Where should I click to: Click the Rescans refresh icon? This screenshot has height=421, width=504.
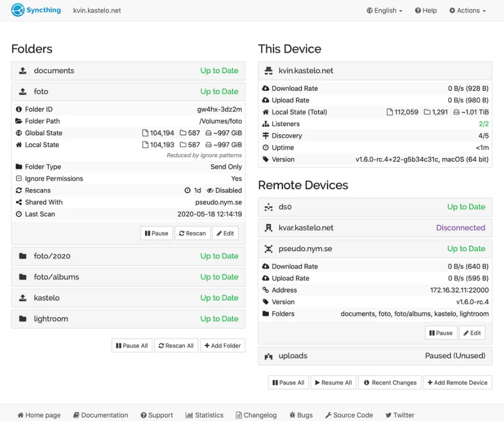pos(18,190)
